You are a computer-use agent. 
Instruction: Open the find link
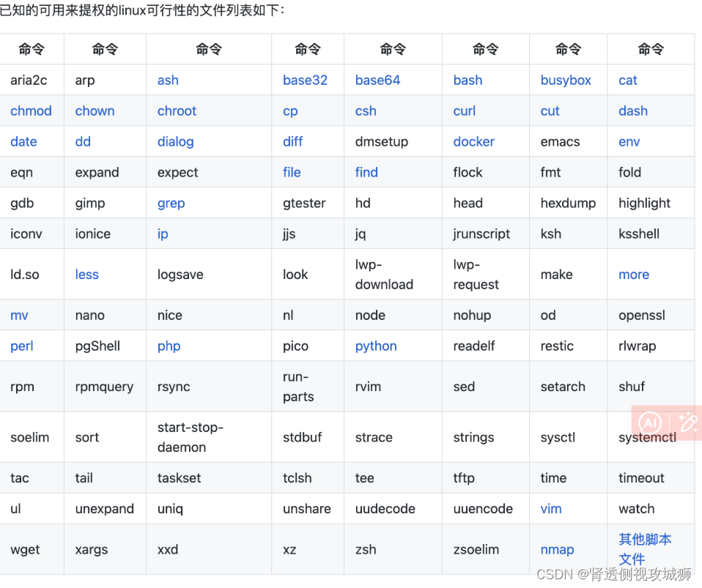[366, 172]
